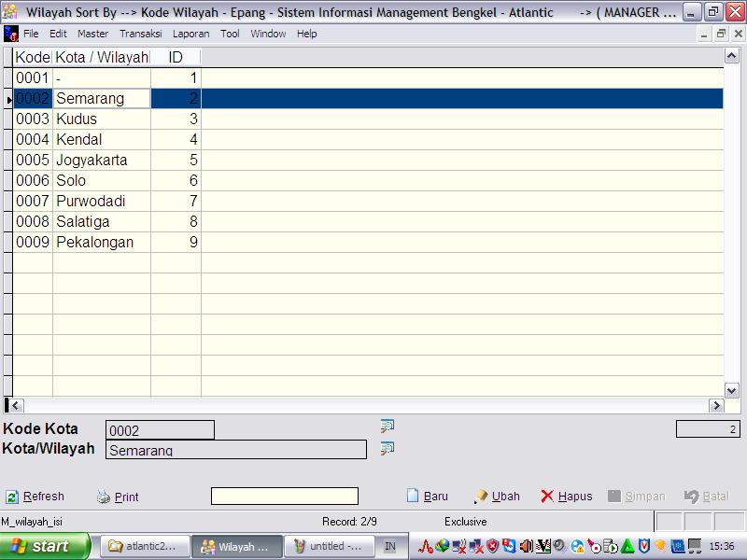This screenshot has height=560, width=747.
Task: Switch to the atlantic2 folder taskbar item
Action: pyautogui.click(x=144, y=546)
